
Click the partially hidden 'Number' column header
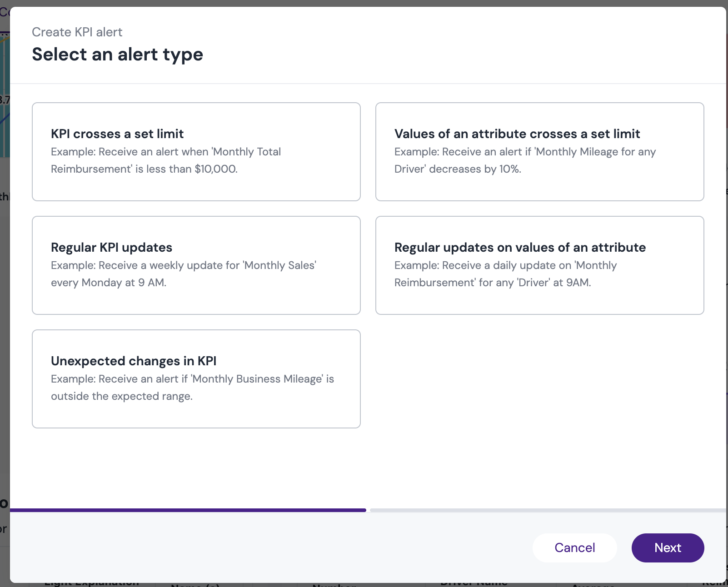point(334,585)
